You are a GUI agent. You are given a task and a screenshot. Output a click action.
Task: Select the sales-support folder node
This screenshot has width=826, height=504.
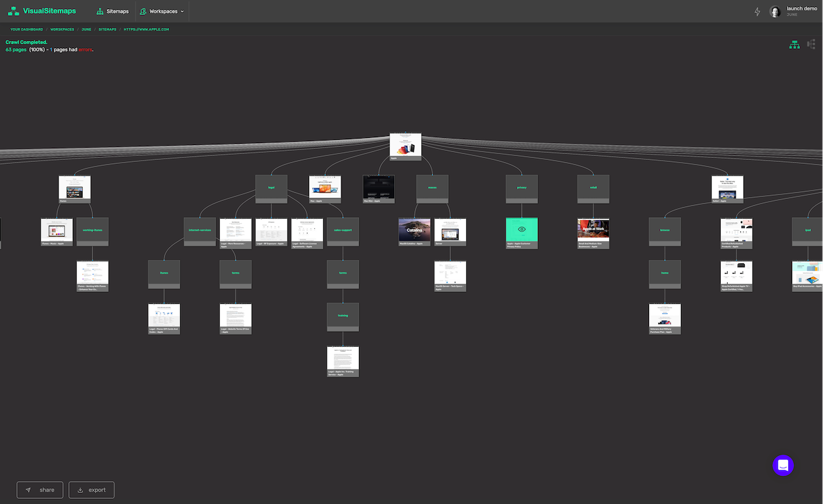coord(343,232)
